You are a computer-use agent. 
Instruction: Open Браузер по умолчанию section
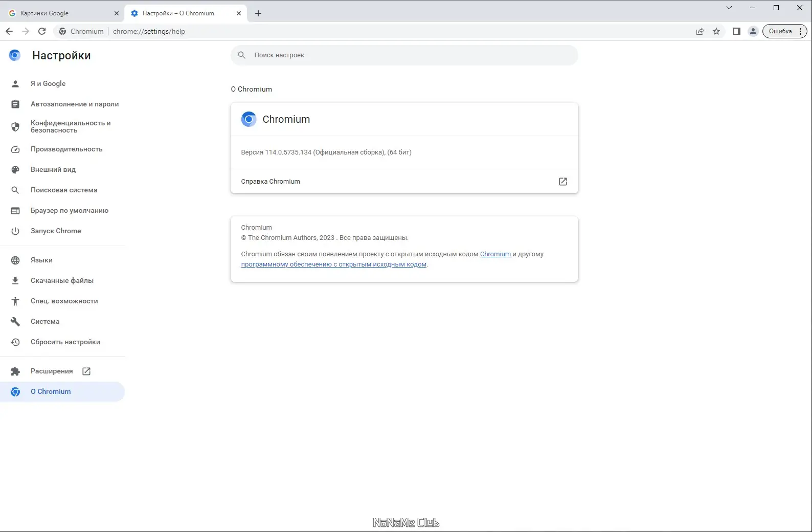tap(62, 211)
